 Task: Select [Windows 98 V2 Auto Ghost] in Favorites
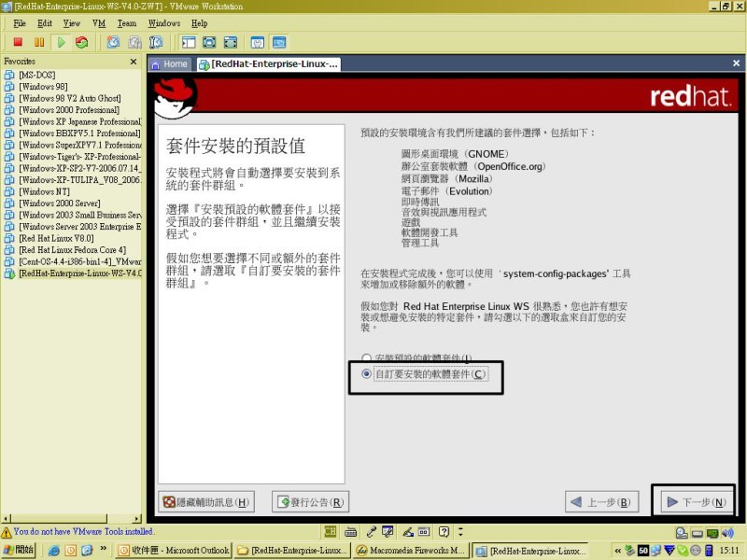[69, 98]
